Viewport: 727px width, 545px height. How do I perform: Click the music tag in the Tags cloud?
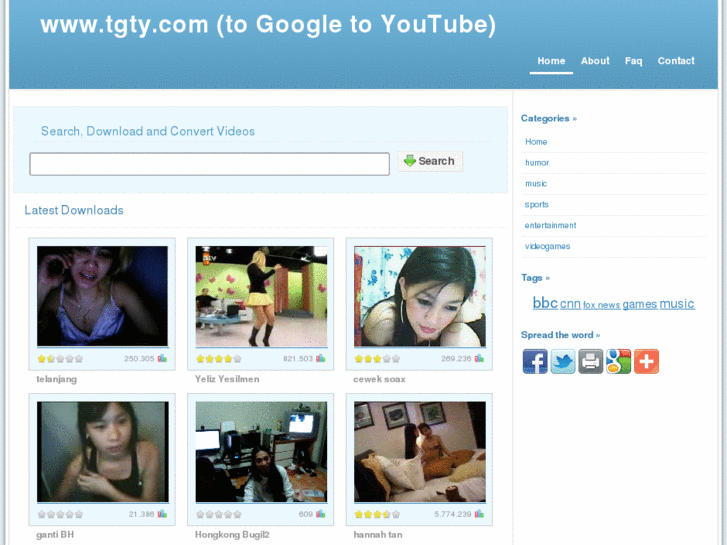click(677, 304)
